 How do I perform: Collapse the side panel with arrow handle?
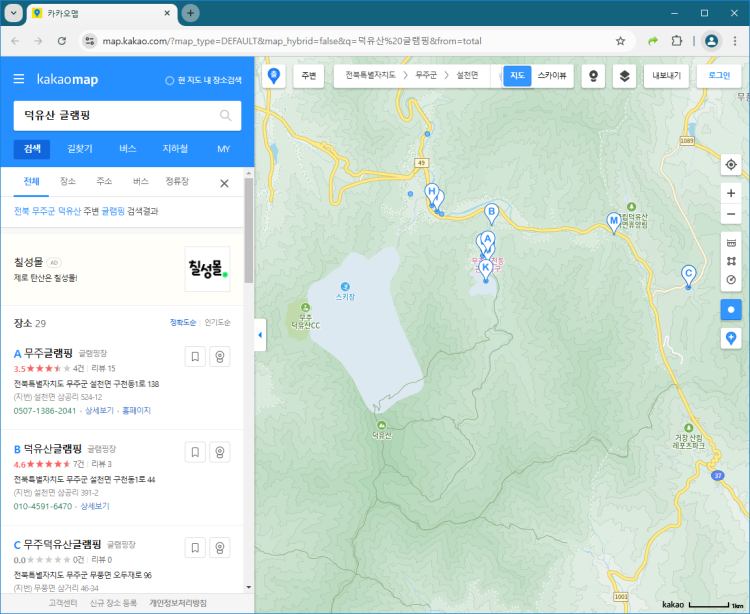(260, 335)
